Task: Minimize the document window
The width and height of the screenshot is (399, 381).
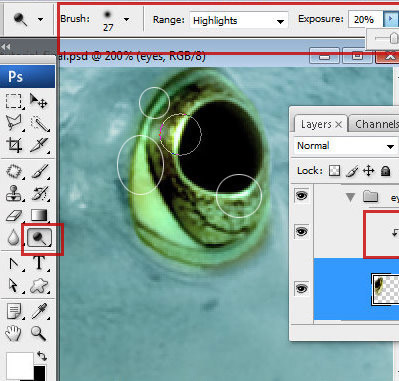Action: [324, 56]
